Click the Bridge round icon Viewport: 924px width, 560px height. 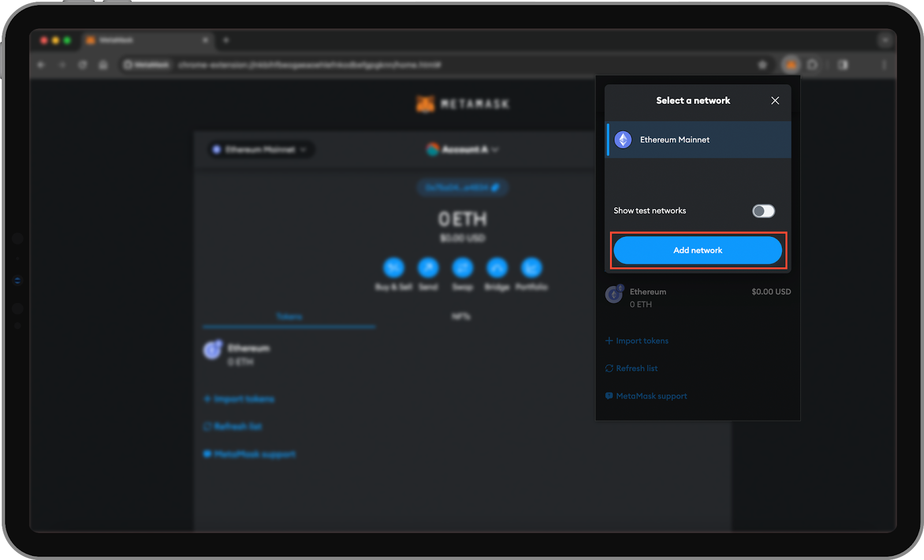click(x=497, y=268)
